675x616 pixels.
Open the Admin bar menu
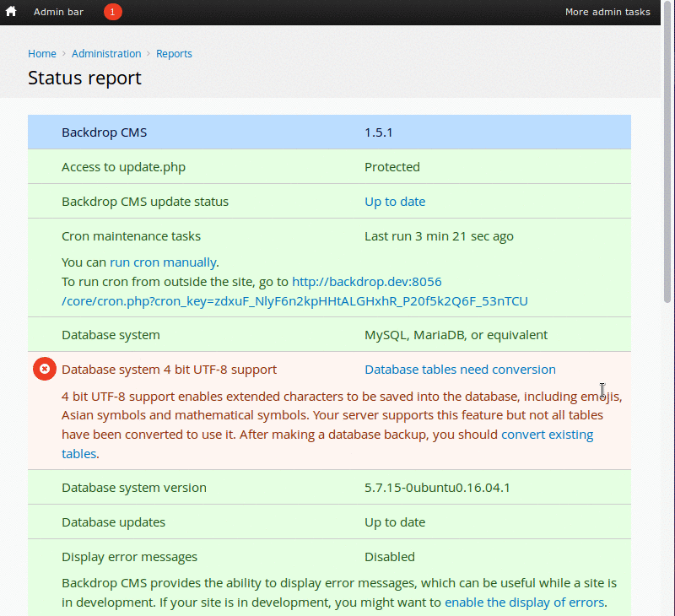click(x=58, y=12)
